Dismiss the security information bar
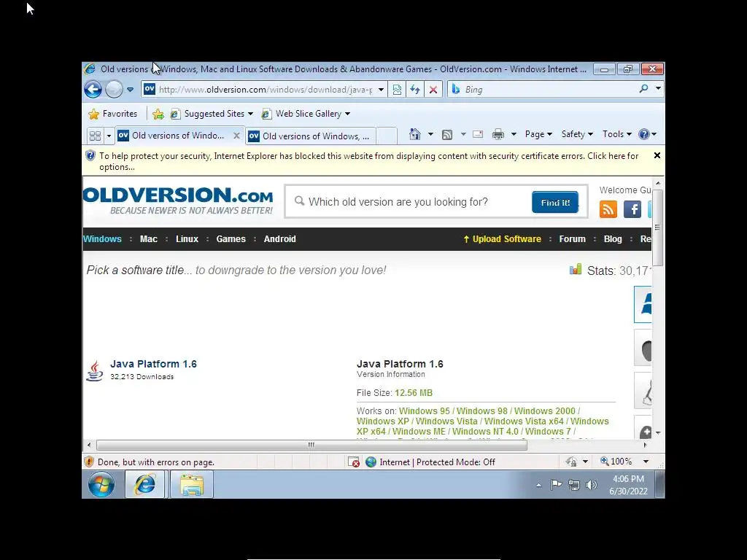The image size is (747, 560). (657, 155)
